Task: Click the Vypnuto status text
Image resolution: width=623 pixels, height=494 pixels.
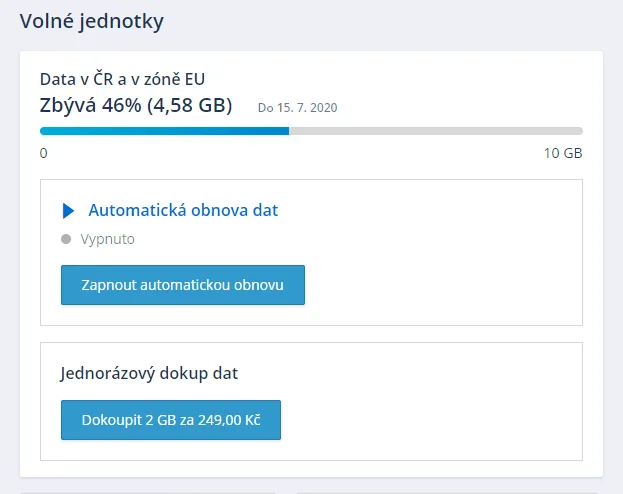Action: click(x=107, y=240)
